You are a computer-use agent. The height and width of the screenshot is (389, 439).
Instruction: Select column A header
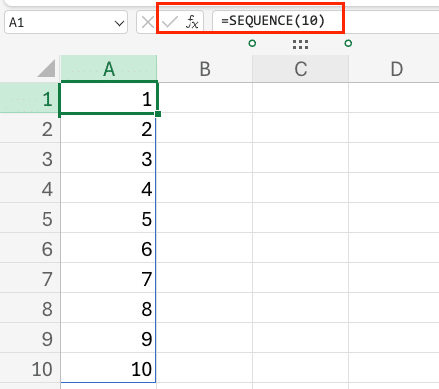109,68
